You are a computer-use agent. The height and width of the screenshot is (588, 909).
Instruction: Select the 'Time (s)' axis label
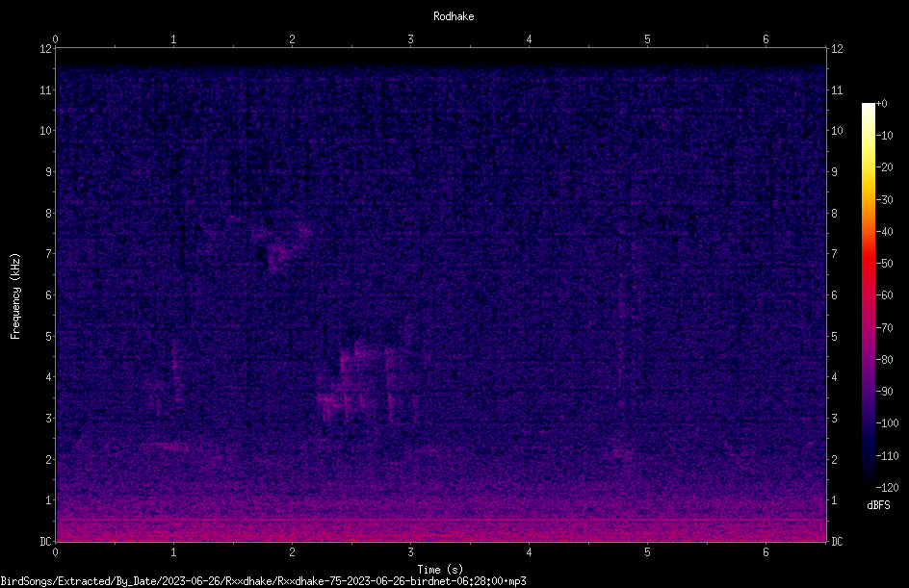click(x=440, y=570)
